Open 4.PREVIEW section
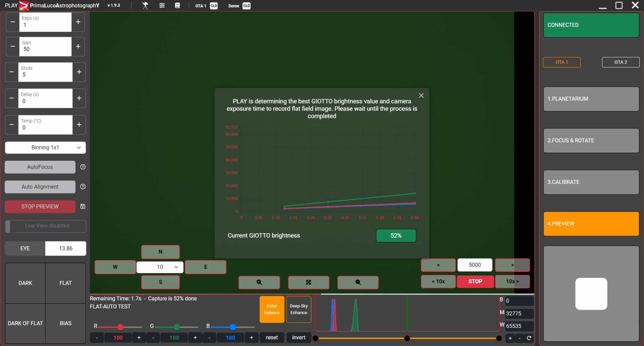 pyautogui.click(x=591, y=224)
